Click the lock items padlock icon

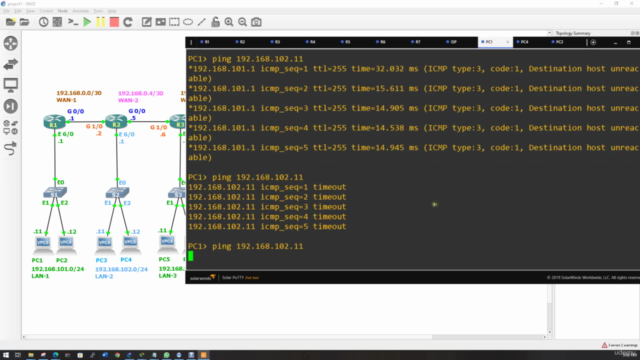pos(216,22)
